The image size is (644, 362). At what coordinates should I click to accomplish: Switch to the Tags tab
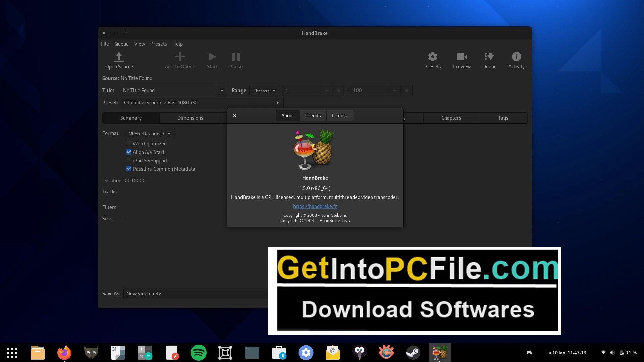[503, 118]
